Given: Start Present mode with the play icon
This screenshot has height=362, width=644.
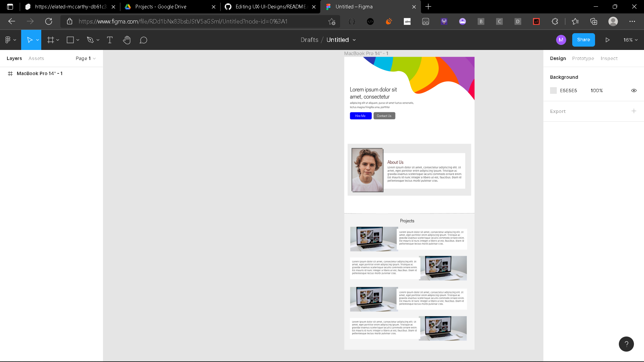Looking at the screenshot, I should [x=607, y=40].
